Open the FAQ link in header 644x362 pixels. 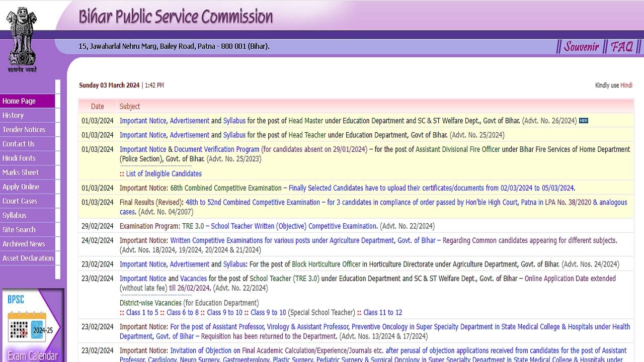(622, 47)
